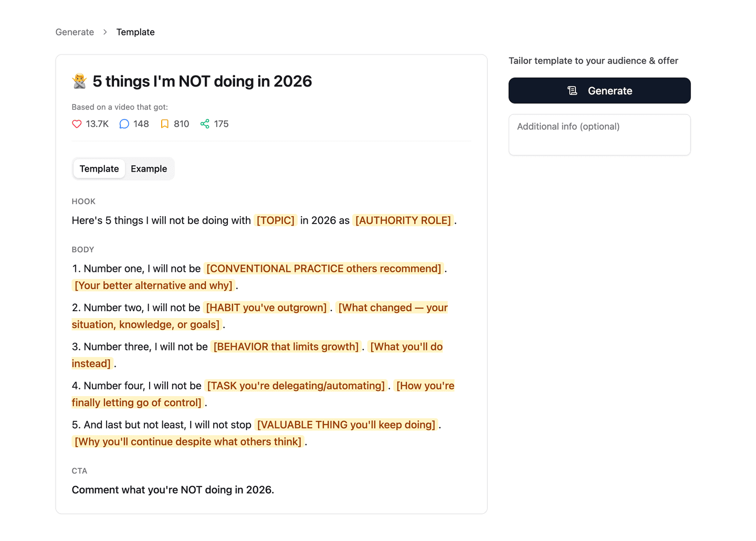
Task: Select the template title 5 things I'm NOT doing
Action: tap(202, 81)
